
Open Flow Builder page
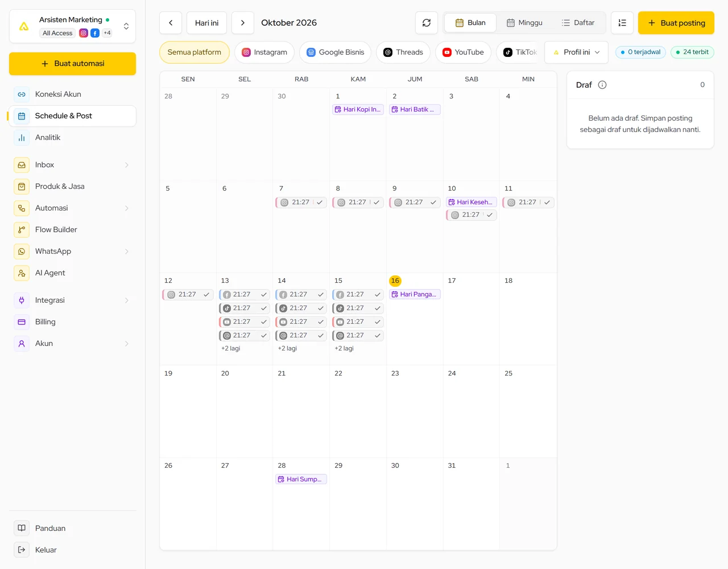pyautogui.click(x=72, y=230)
